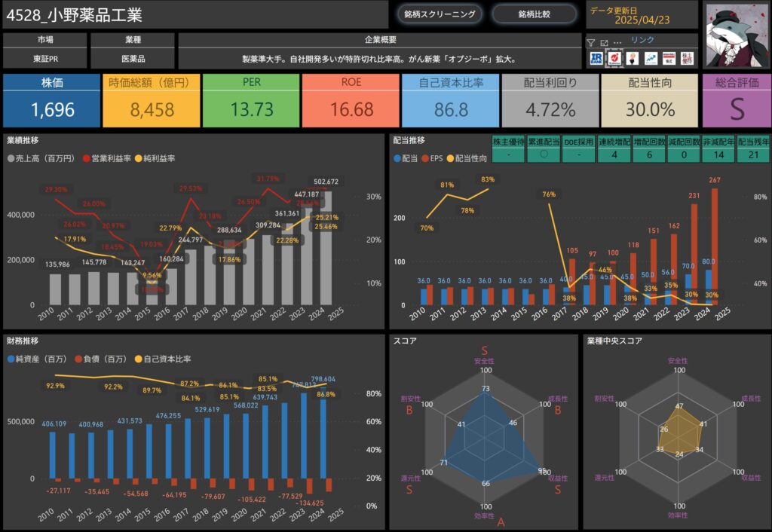Click the 267 EPS bar label
The height and width of the screenshot is (532, 772).
click(x=715, y=180)
